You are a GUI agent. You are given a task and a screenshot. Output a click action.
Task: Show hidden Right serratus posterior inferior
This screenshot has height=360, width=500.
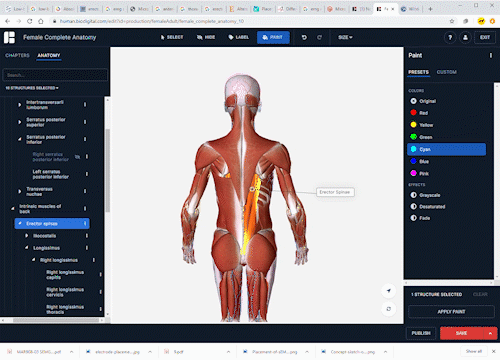77,157
